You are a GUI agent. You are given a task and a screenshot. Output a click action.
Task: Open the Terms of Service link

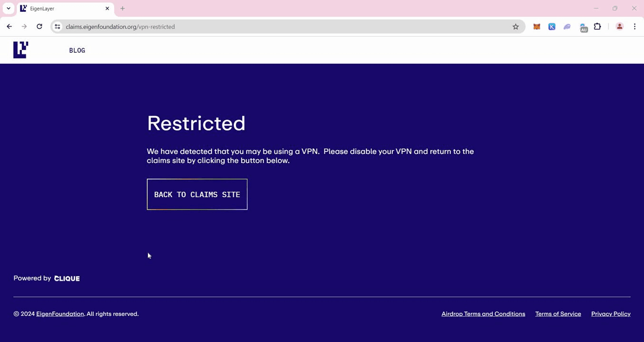tap(558, 314)
